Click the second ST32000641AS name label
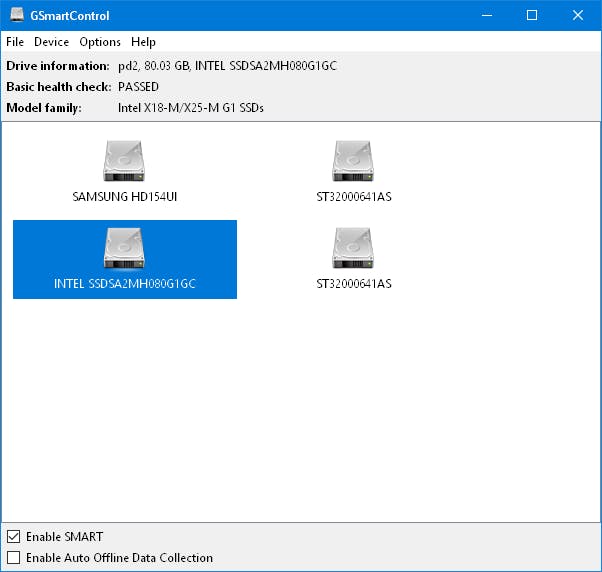 tap(353, 284)
